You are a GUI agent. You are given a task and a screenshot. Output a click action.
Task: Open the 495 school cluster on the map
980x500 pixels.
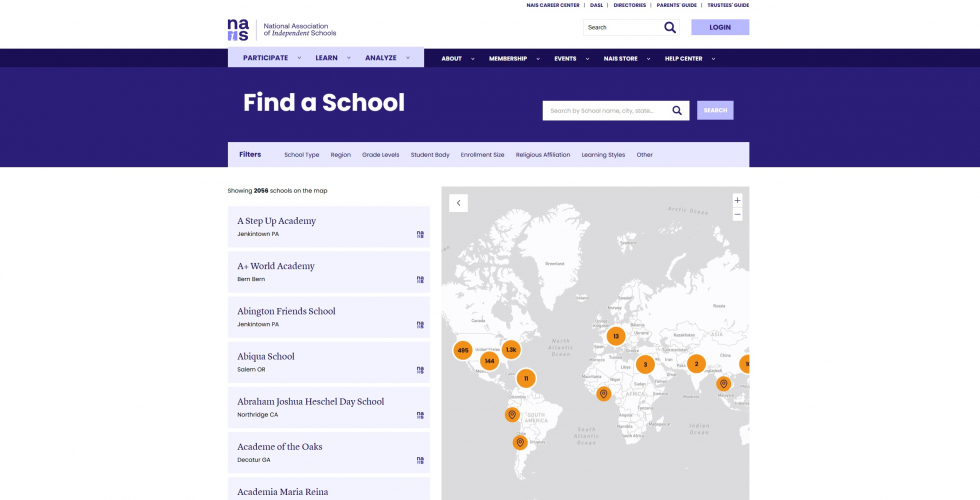462,351
